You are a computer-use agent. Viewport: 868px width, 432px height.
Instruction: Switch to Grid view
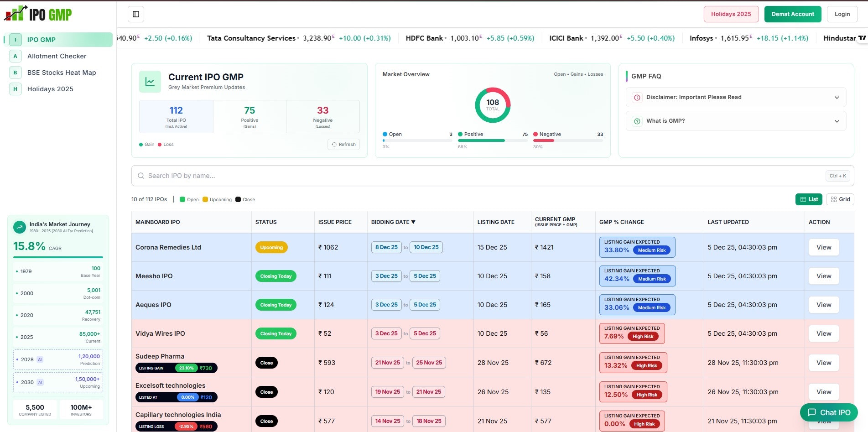[840, 199]
